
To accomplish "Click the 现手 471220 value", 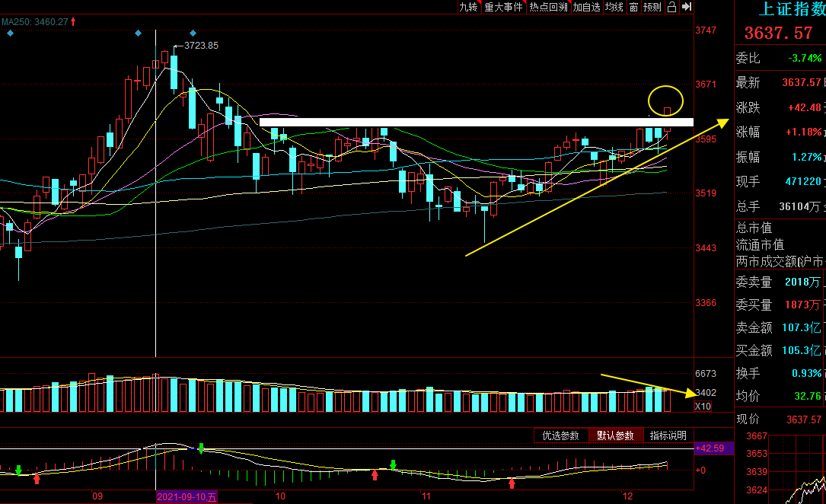I will click(803, 181).
